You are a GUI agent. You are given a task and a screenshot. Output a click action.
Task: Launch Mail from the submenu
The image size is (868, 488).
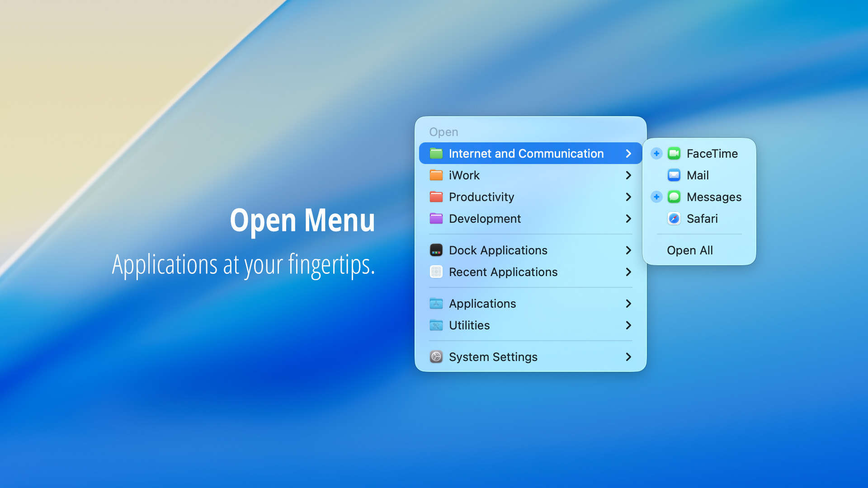click(699, 175)
